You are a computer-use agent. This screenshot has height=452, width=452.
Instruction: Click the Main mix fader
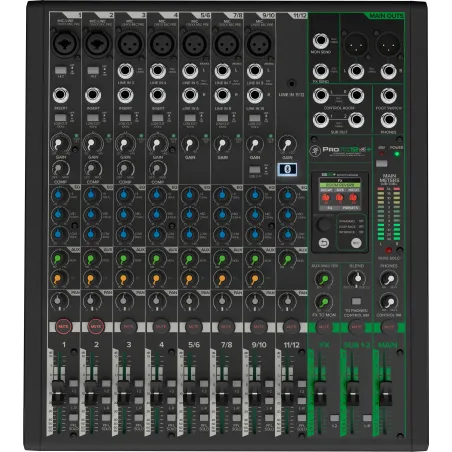385,393
